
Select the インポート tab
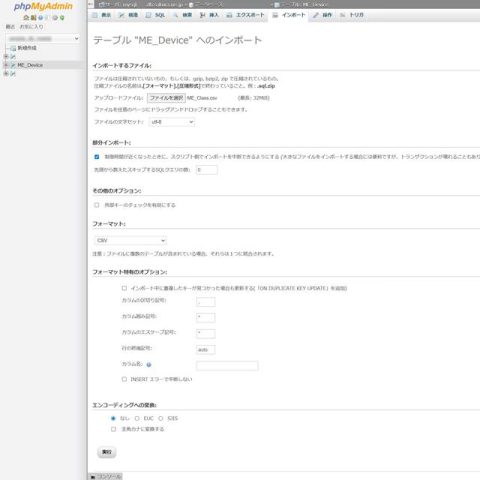pyautogui.click(x=289, y=15)
